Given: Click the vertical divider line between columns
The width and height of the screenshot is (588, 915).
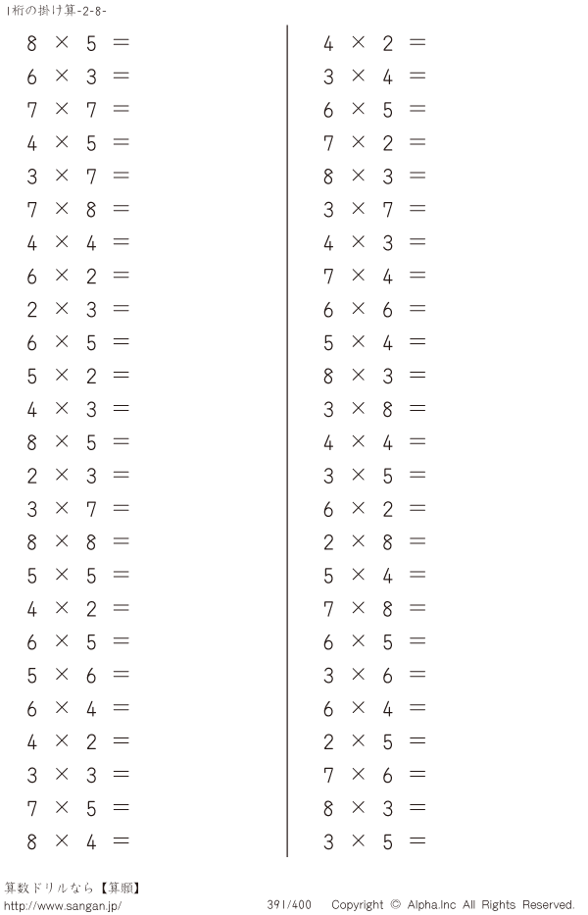Looking at the screenshot, I should coord(287,440).
